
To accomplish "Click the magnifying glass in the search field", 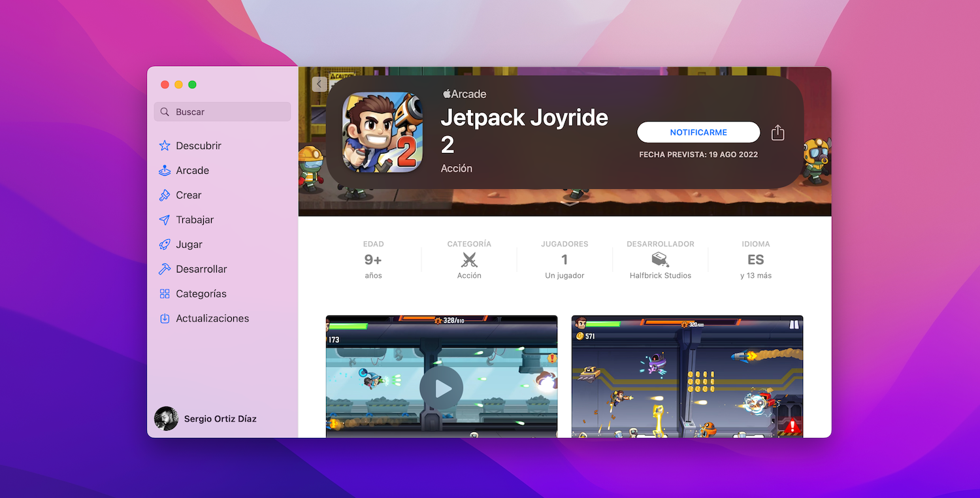I will (x=164, y=112).
